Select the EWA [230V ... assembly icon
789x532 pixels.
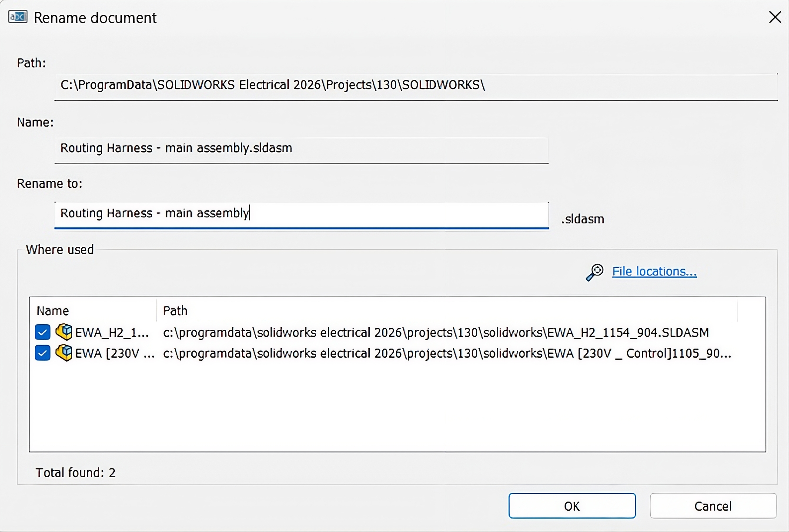[x=64, y=353]
